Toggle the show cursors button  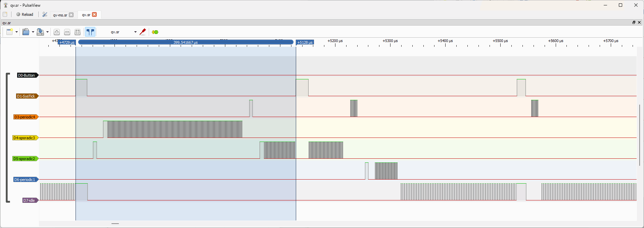click(x=90, y=32)
